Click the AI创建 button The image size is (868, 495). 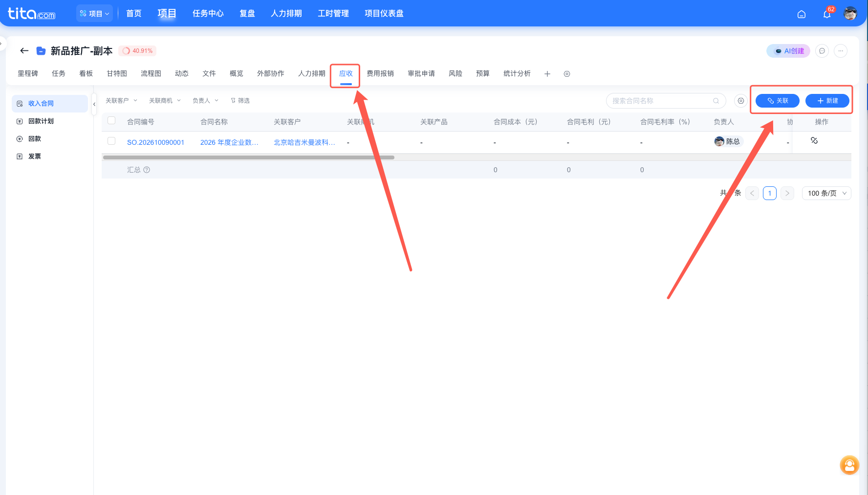[x=788, y=51]
